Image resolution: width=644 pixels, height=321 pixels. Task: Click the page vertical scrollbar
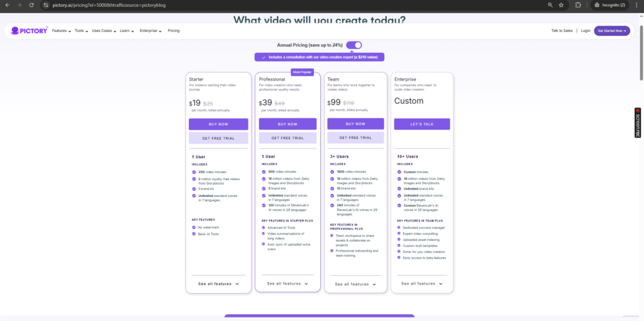pyautogui.click(x=641, y=53)
